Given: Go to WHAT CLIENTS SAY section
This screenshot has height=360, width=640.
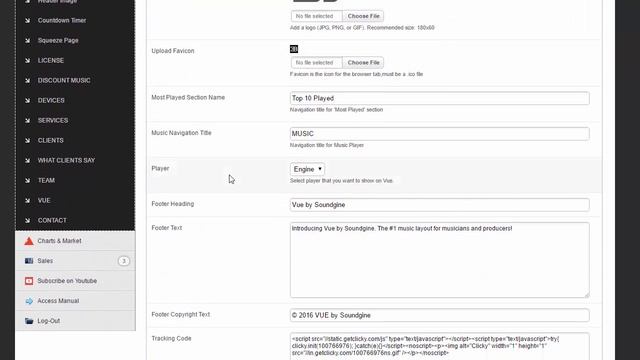Looking at the screenshot, I should (x=66, y=160).
